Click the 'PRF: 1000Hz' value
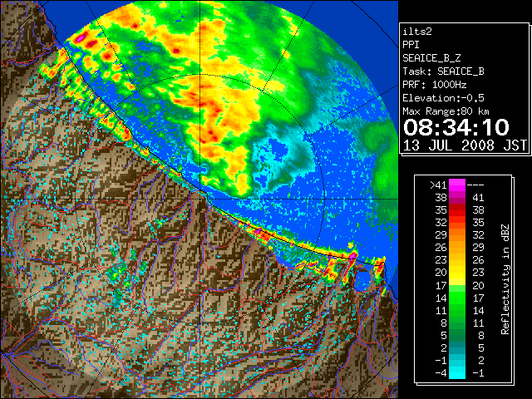Screen dimensions: 532x399 click(x=434, y=85)
